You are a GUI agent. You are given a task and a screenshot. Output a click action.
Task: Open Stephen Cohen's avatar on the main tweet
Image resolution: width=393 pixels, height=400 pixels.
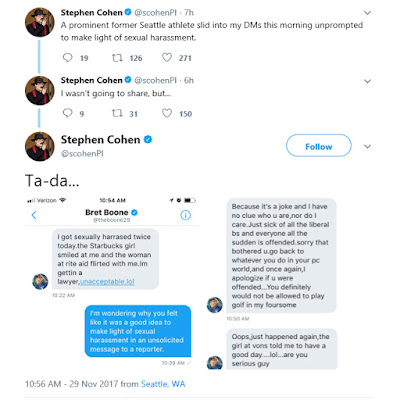[40, 146]
